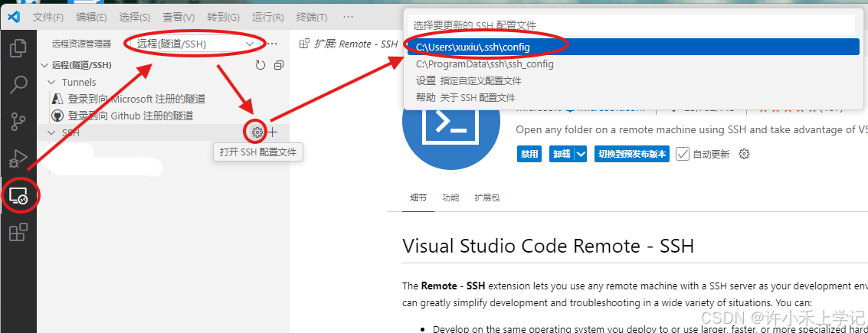Image resolution: width=868 pixels, height=333 pixels.
Task: Open the 编辑(E) menu
Action: tap(91, 17)
